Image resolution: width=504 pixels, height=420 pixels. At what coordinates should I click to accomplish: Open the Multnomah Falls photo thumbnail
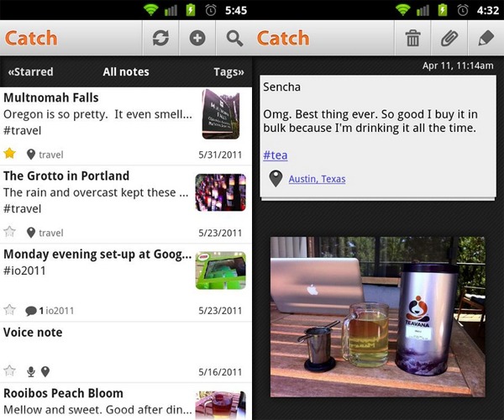tap(220, 114)
